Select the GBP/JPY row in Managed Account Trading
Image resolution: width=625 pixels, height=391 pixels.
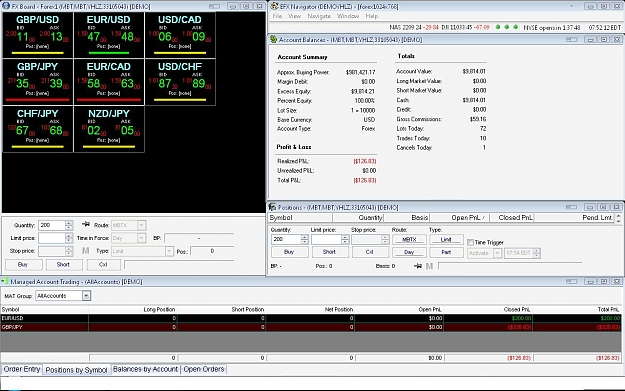tap(311, 327)
